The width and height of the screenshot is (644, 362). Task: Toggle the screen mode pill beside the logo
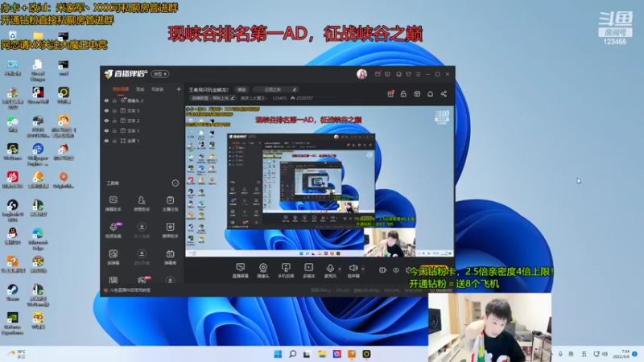tap(159, 74)
